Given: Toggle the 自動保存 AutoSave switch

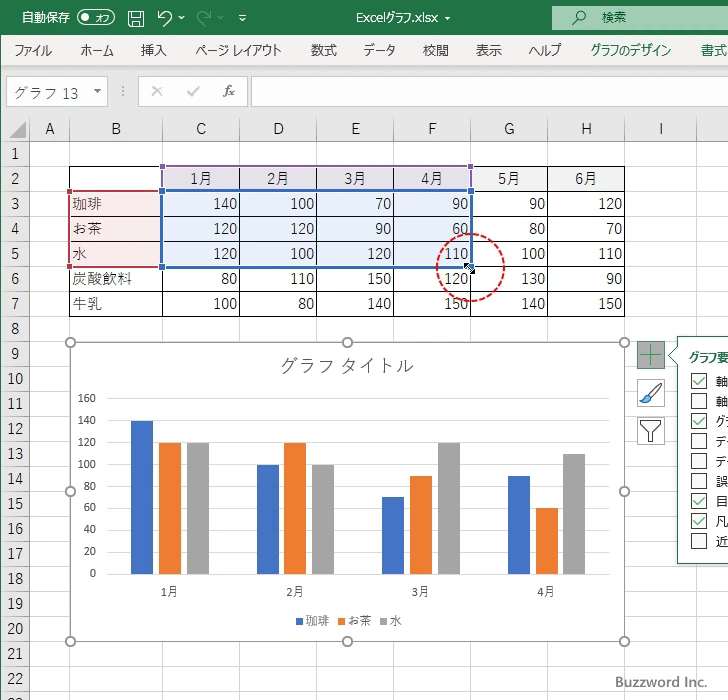Looking at the screenshot, I should click(95, 18).
